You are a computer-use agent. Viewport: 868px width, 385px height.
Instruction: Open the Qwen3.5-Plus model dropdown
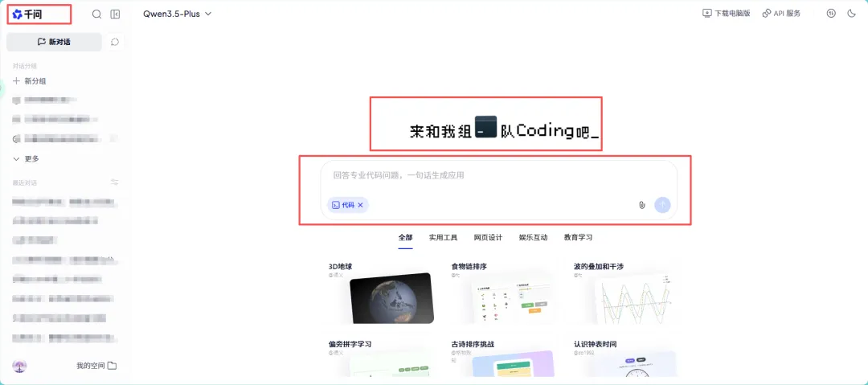tap(177, 14)
